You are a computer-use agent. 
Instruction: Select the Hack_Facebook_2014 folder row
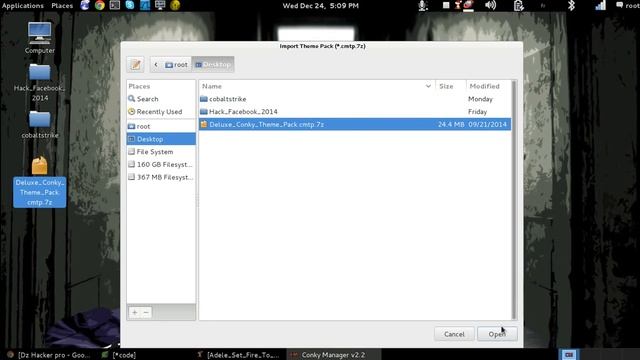click(x=355, y=111)
